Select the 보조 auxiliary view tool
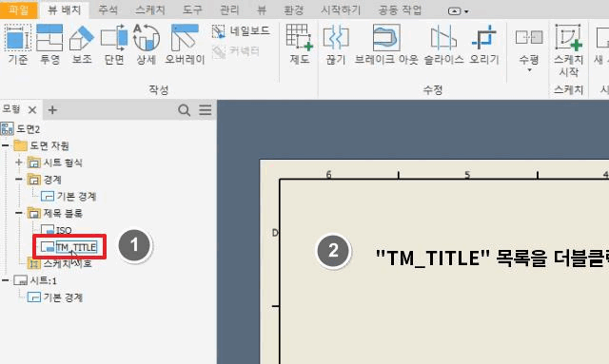Screen dimensions: 609x364 pos(82,44)
